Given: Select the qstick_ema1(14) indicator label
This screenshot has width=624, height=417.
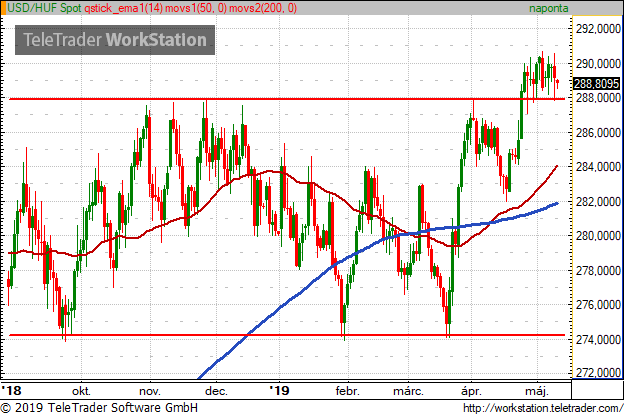Looking at the screenshot, I should click(x=123, y=8).
